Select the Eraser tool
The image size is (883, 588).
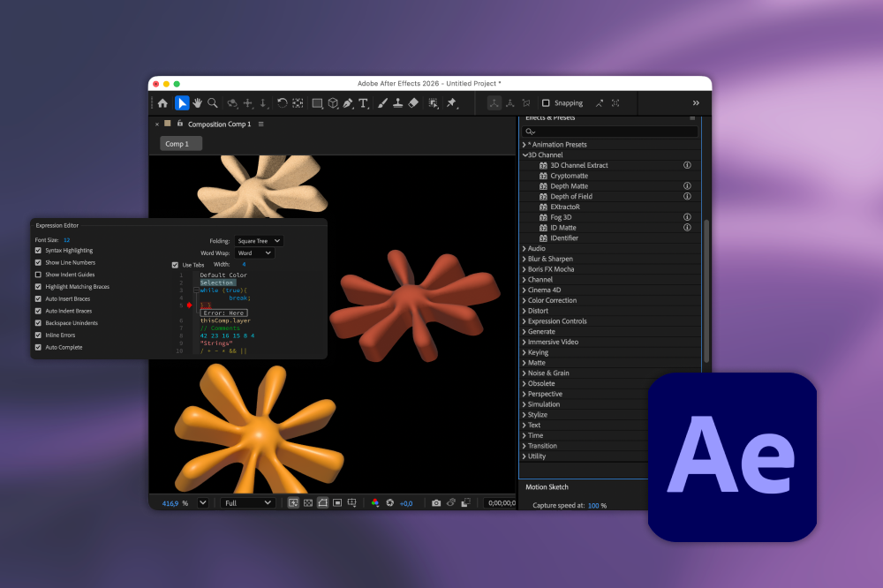(x=413, y=103)
